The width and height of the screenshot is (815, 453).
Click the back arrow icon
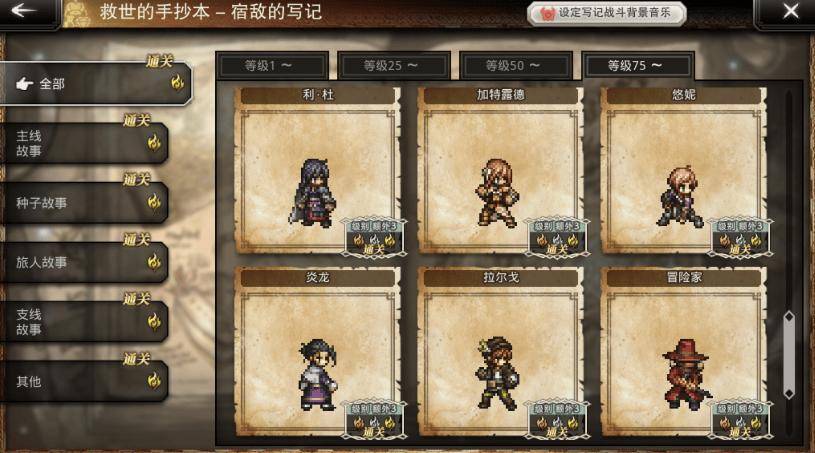(24, 10)
